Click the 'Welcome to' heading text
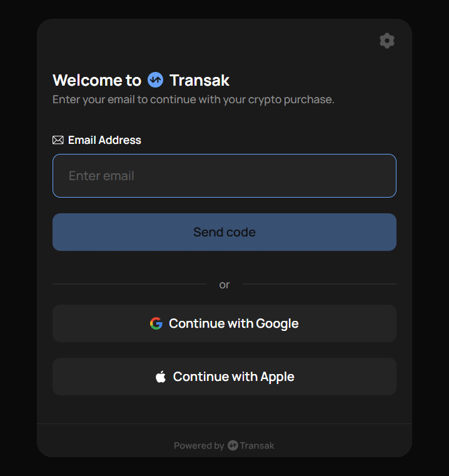Screen dimensions: 449x476 pyautogui.click(x=97, y=80)
